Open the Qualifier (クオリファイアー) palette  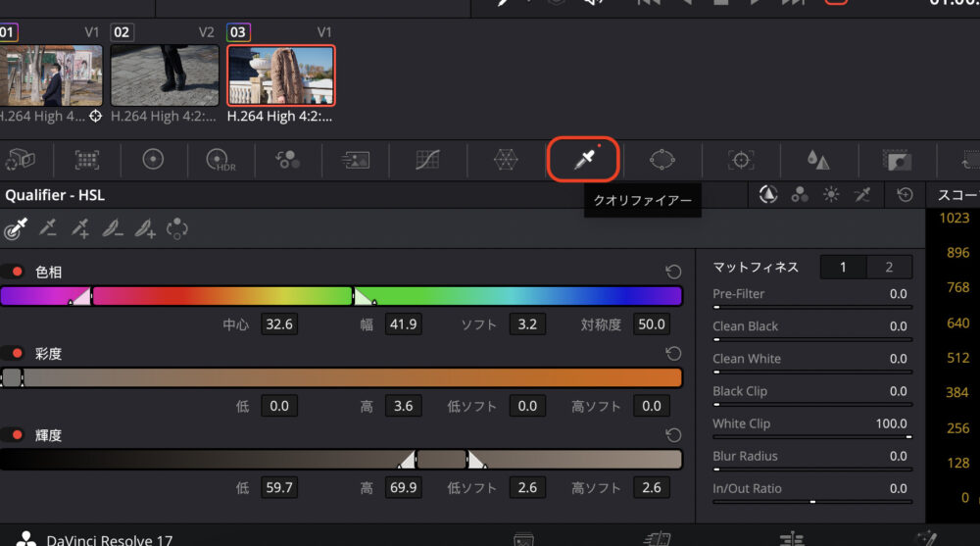584,160
